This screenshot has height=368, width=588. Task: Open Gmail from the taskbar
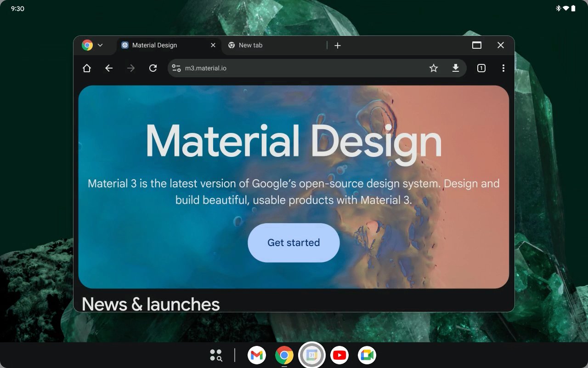pos(257,355)
